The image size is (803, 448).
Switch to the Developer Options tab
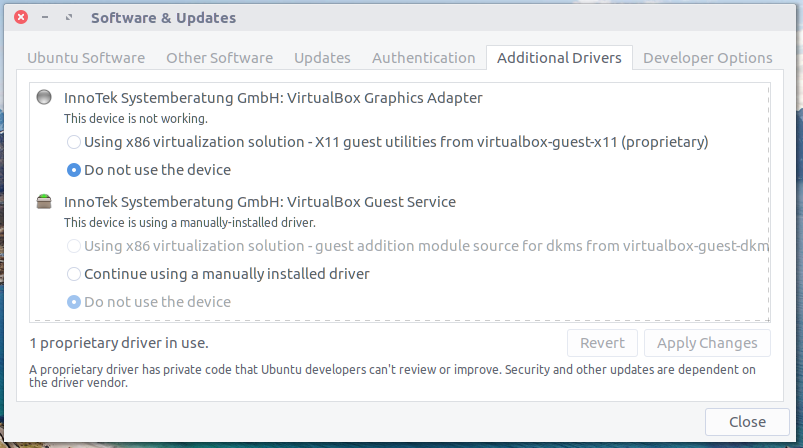click(707, 58)
